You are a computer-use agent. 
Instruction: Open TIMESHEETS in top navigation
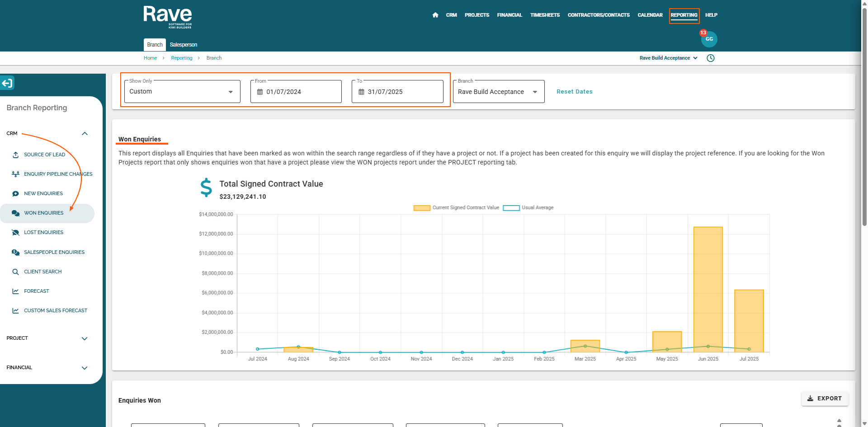(545, 15)
